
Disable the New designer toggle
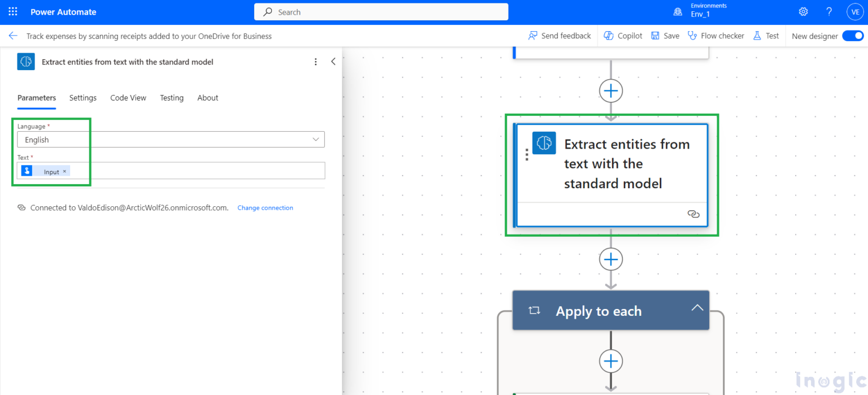tap(852, 35)
